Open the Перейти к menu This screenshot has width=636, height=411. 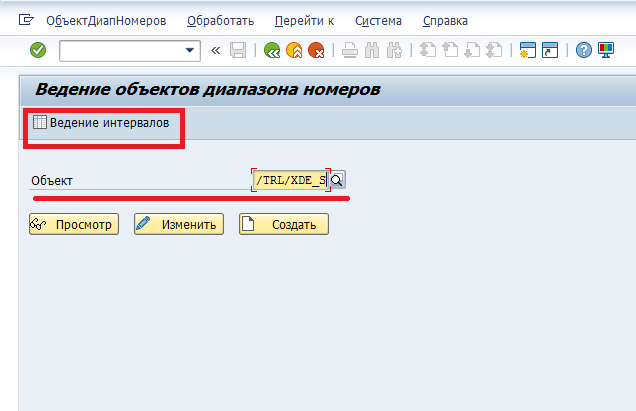[x=302, y=20]
